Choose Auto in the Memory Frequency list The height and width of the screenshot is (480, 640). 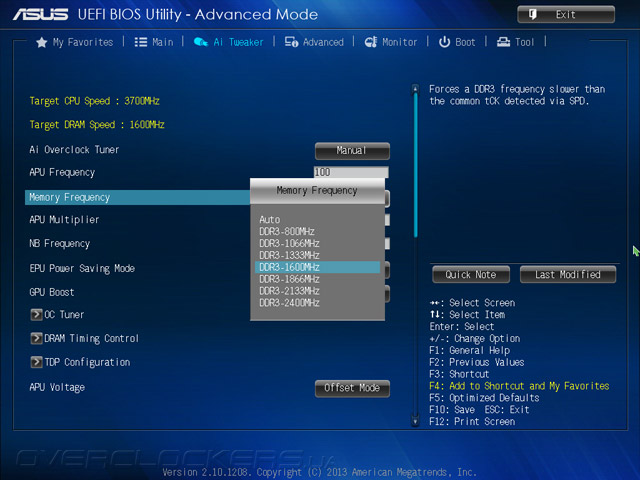(269, 220)
